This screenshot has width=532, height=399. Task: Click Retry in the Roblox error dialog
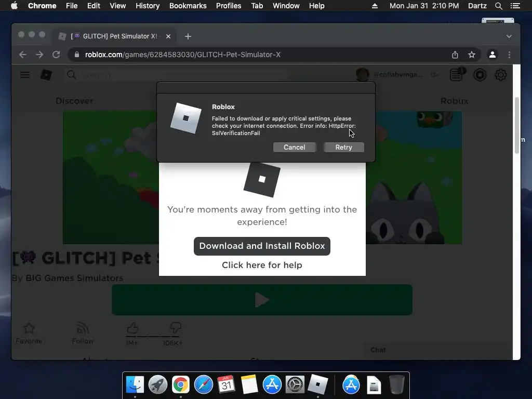click(x=344, y=147)
